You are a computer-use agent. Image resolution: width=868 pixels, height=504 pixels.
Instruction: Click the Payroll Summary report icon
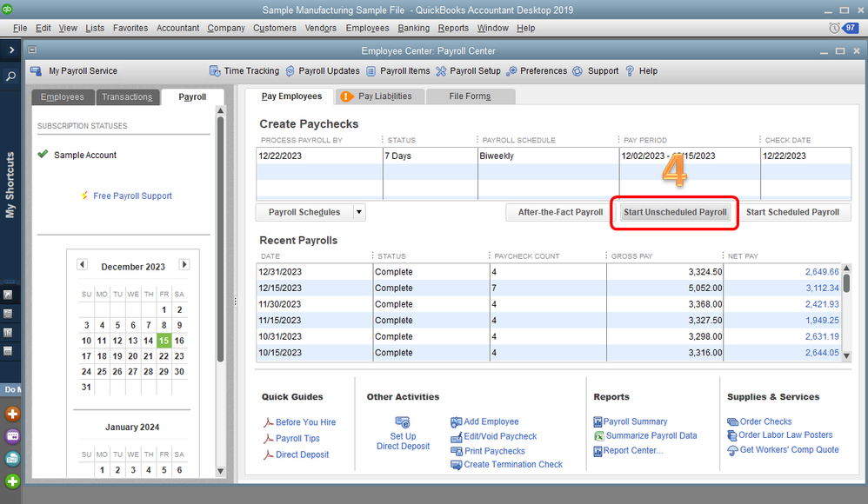pos(598,422)
